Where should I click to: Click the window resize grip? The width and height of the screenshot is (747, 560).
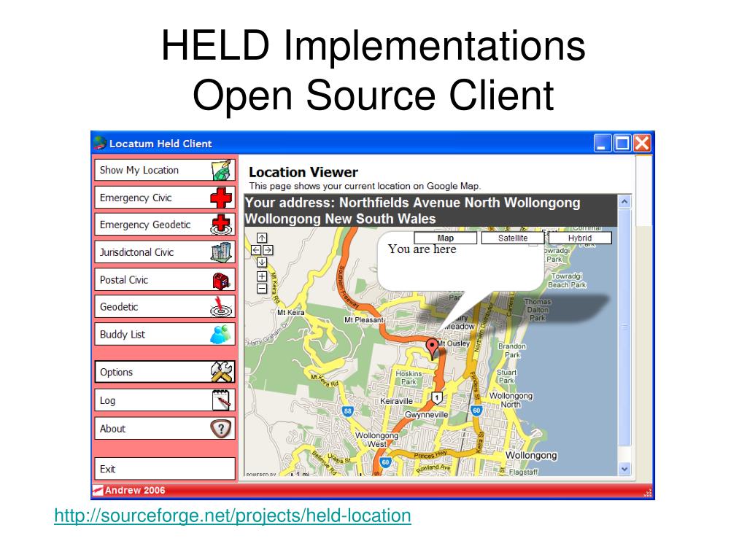648,493
